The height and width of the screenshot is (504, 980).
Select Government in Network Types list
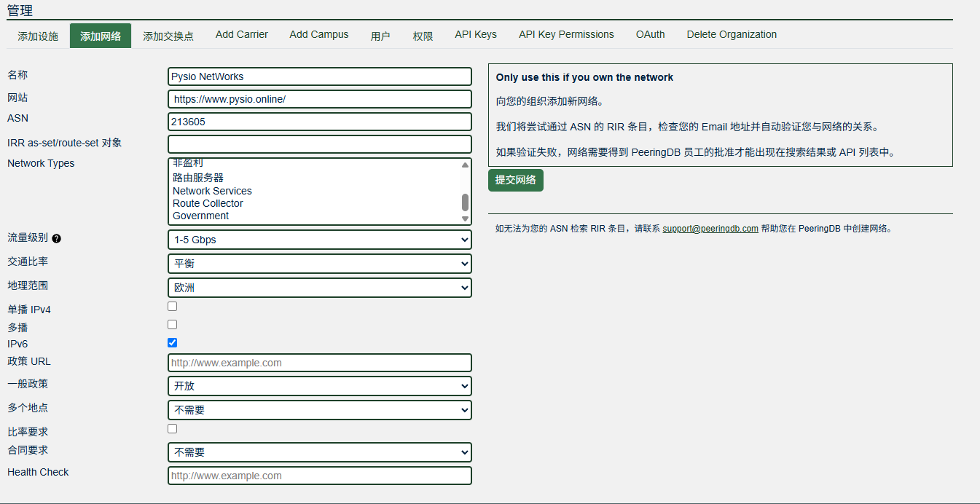[314, 216]
